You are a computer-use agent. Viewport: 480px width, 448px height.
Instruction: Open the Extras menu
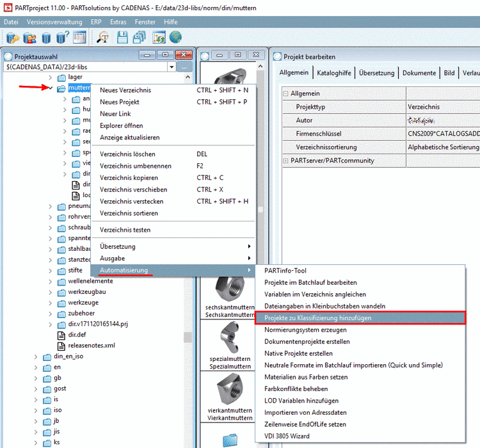coord(118,22)
